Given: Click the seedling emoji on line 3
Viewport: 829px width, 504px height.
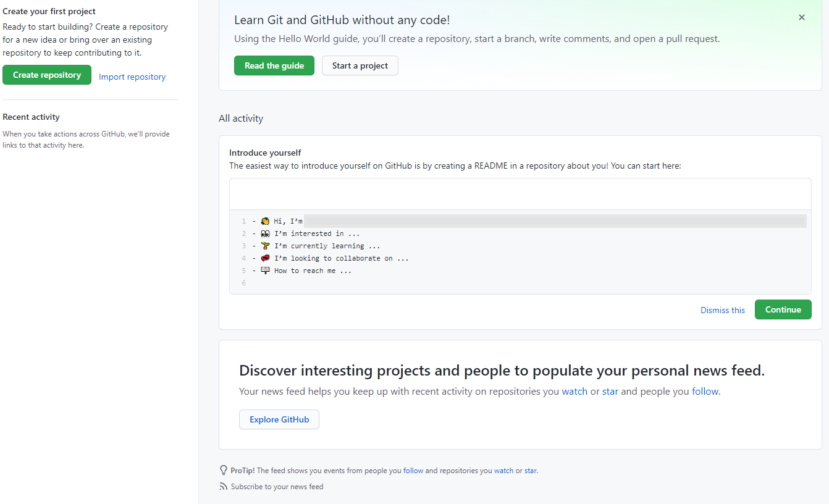Looking at the screenshot, I should coord(266,246).
